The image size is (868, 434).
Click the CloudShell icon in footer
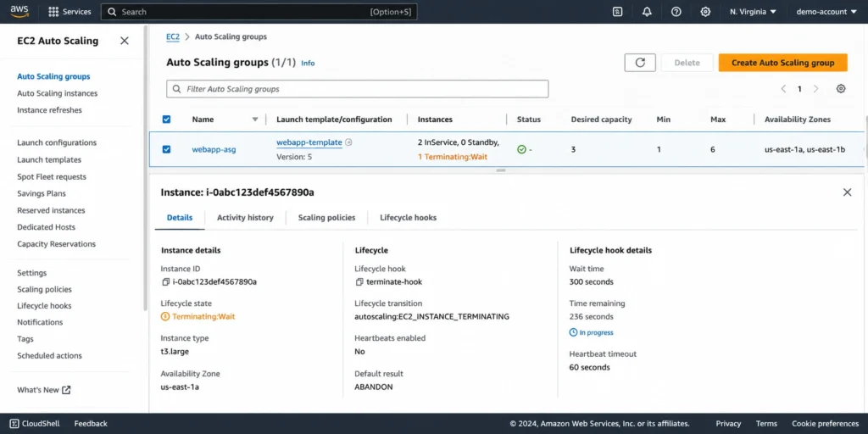(14, 424)
